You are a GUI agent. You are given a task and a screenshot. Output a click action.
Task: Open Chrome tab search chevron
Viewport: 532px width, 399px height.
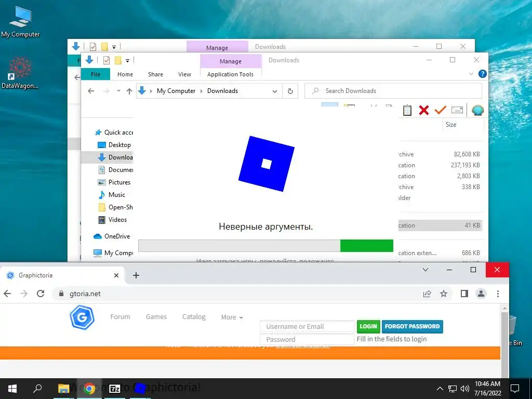(425, 270)
